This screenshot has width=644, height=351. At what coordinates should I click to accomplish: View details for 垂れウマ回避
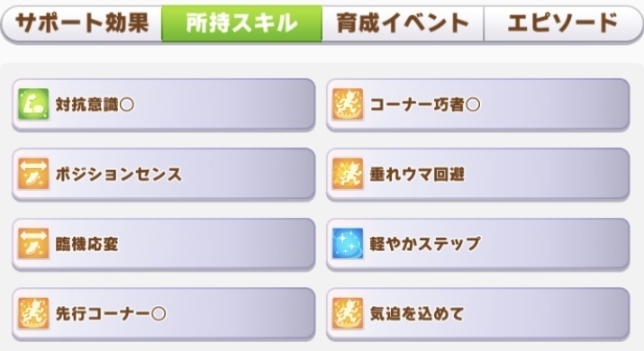pos(477,175)
